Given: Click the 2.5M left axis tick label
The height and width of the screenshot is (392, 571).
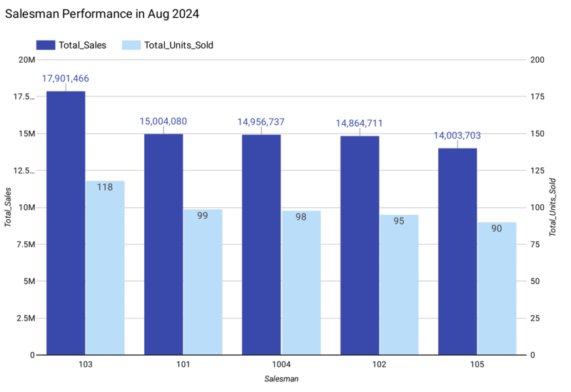Looking at the screenshot, I should tap(26, 318).
